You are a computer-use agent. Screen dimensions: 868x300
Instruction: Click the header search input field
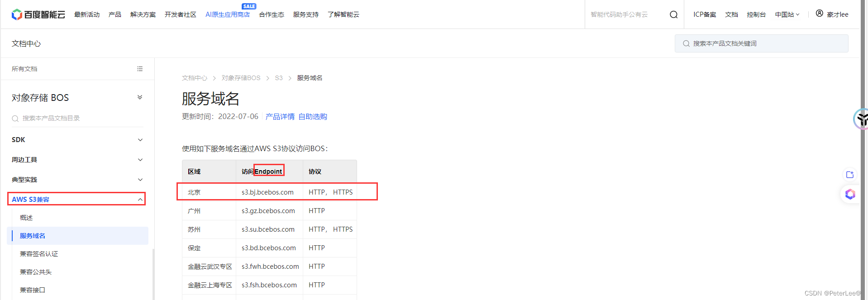627,14
